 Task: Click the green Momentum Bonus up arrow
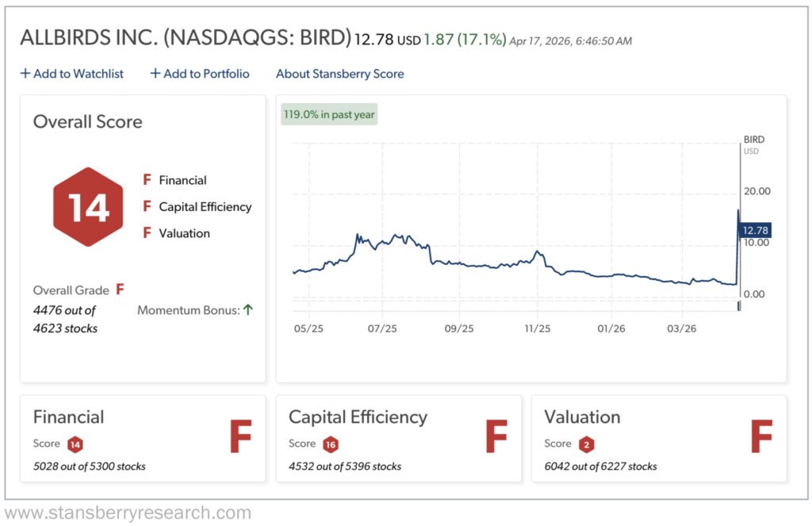[x=248, y=310]
